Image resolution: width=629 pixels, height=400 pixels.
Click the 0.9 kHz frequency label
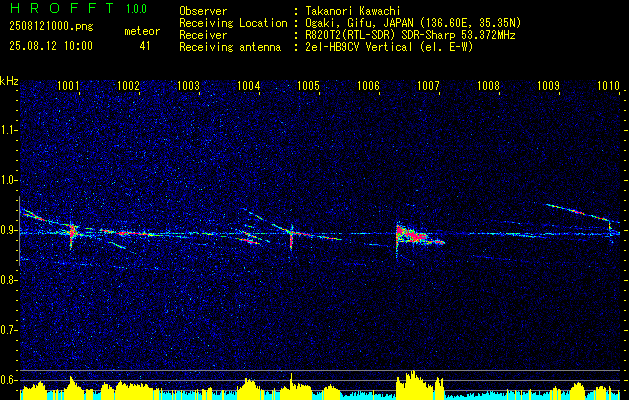[x=9, y=230]
